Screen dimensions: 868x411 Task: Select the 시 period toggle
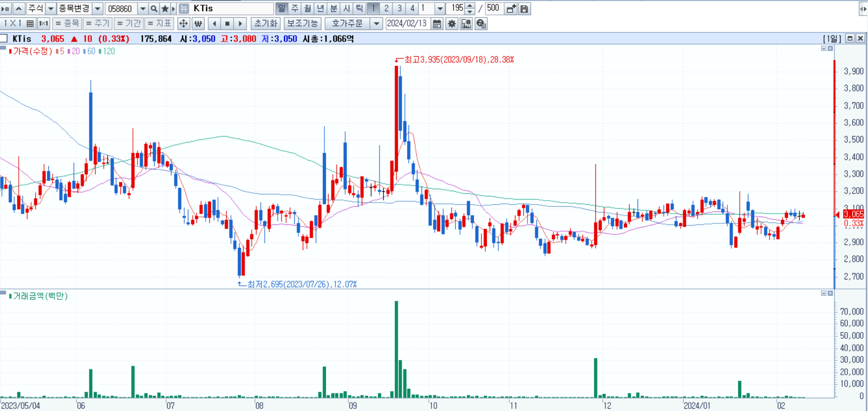[x=347, y=9]
